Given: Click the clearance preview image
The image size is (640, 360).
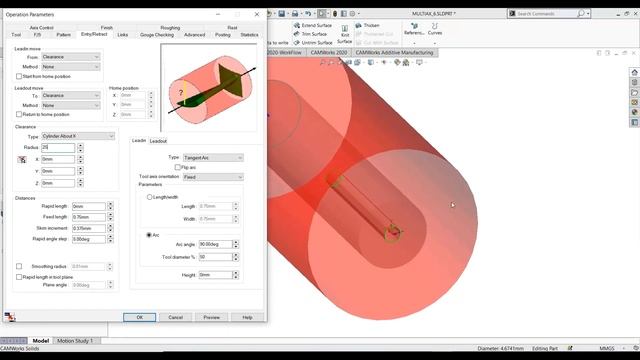Looking at the screenshot, I should pyautogui.click(x=209, y=88).
